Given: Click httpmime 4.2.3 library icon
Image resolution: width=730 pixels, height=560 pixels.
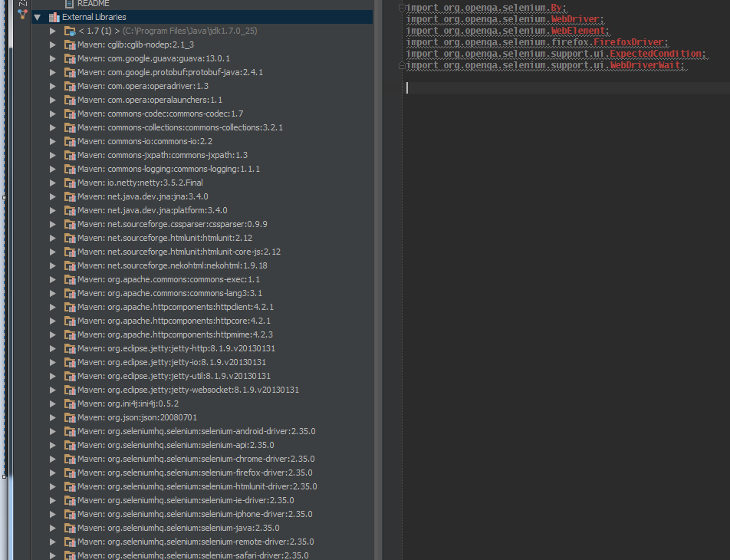Looking at the screenshot, I should coord(70,335).
